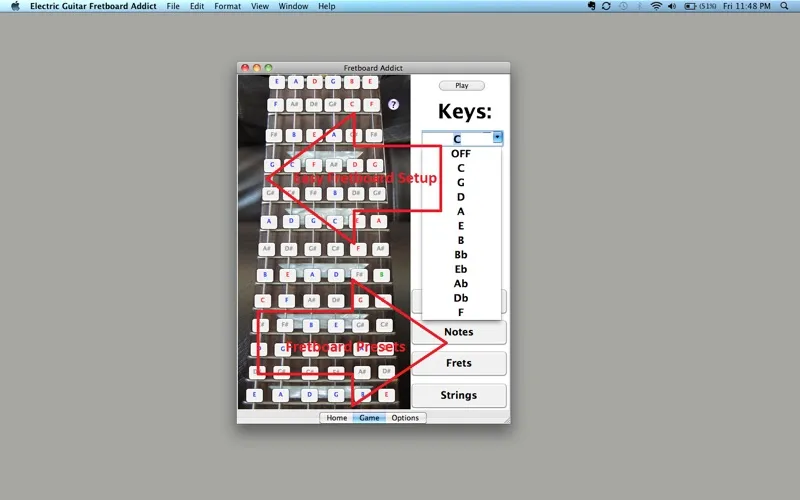Click the Strings button
The height and width of the screenshot is (500, 800).
459,395
